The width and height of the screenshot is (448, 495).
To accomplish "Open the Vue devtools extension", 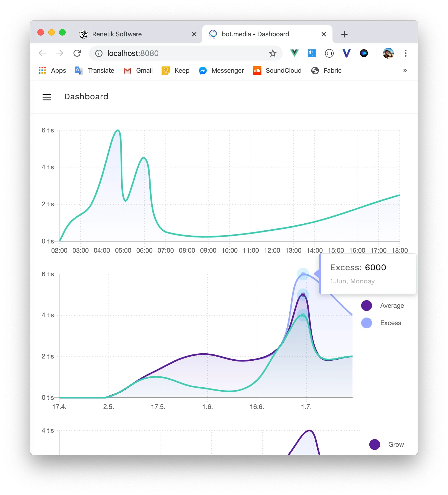I will (x=294, y=53).
